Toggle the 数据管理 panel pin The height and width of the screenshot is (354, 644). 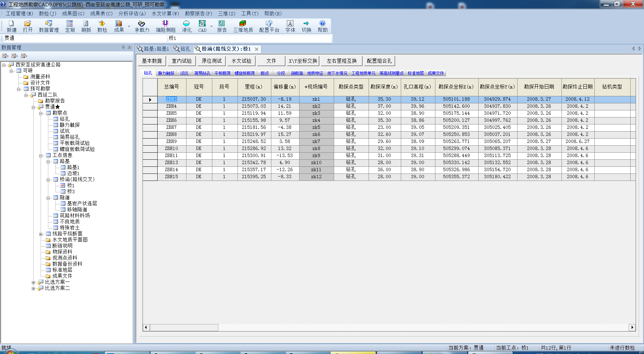tap(123, 48)
